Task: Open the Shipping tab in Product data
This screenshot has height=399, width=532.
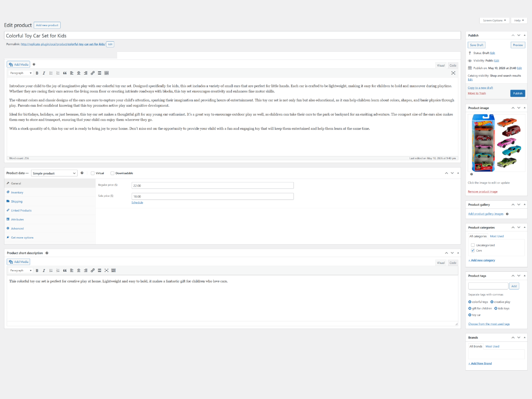Action: (x=50, y=201)
